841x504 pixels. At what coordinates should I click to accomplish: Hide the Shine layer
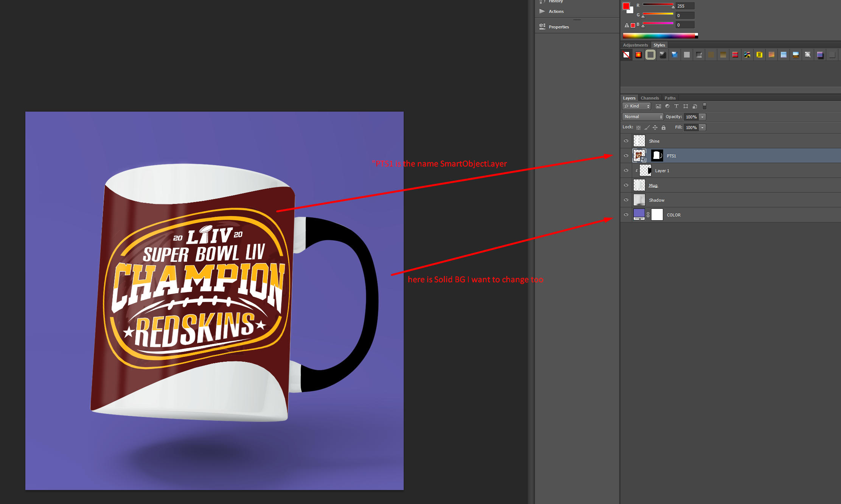626,141
